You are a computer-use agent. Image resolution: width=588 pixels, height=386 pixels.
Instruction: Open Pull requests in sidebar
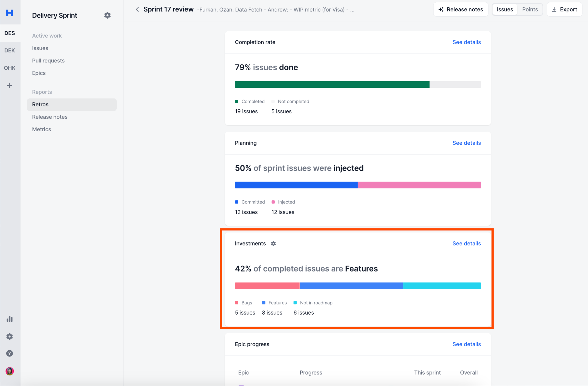pos(48,60)
